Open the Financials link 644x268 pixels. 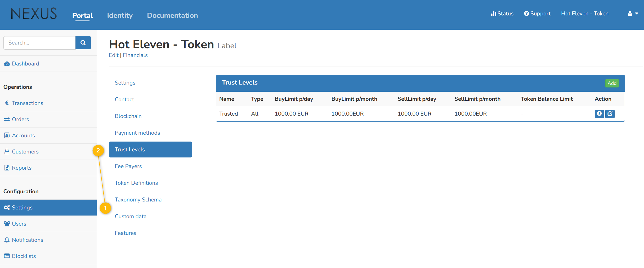click(135, 55)
